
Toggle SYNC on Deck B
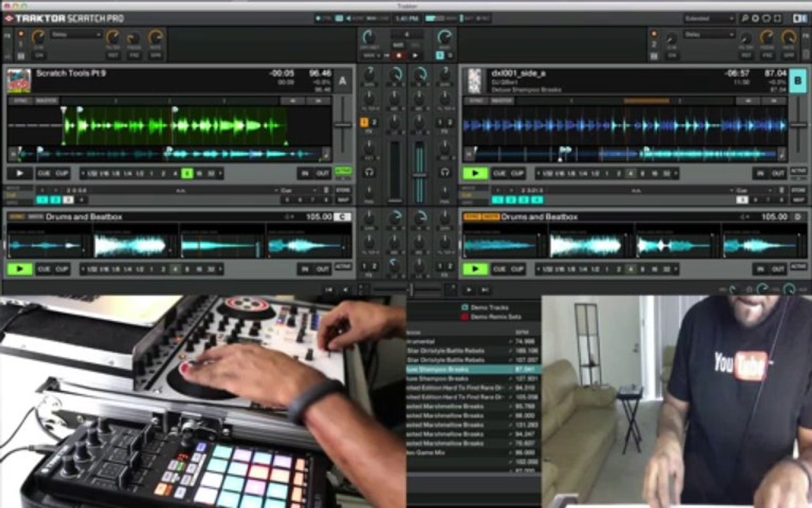coord(475,101)
